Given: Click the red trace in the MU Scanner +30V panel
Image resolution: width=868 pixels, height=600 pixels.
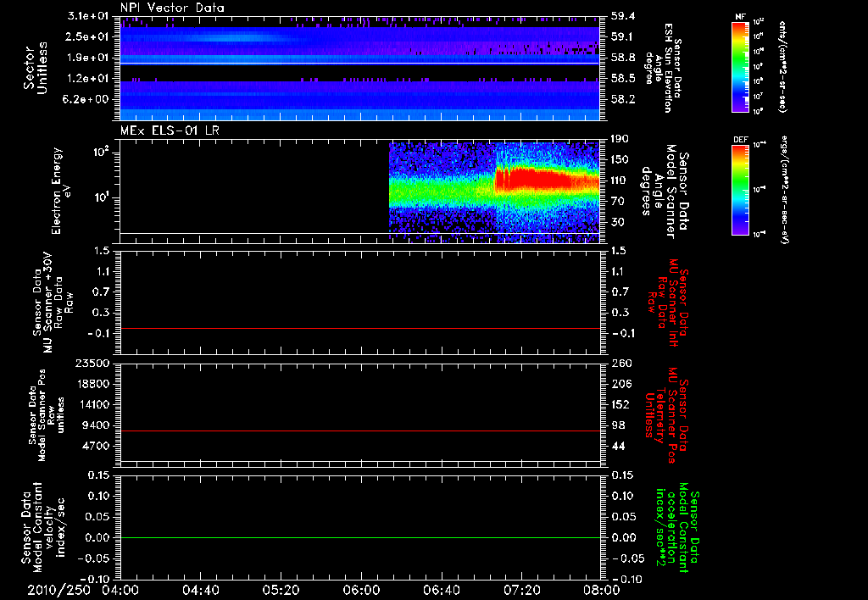Looking at the screenshot, I should pos(360,328).
